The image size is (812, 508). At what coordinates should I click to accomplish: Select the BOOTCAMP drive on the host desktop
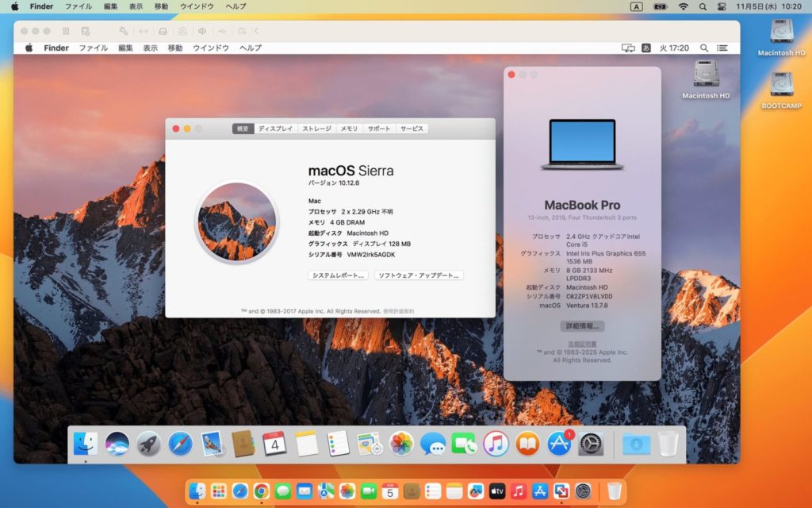781,90
